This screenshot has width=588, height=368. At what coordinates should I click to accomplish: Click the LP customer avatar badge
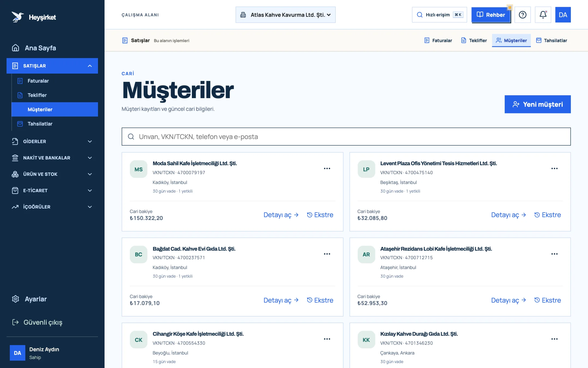[x=366, y=169]
